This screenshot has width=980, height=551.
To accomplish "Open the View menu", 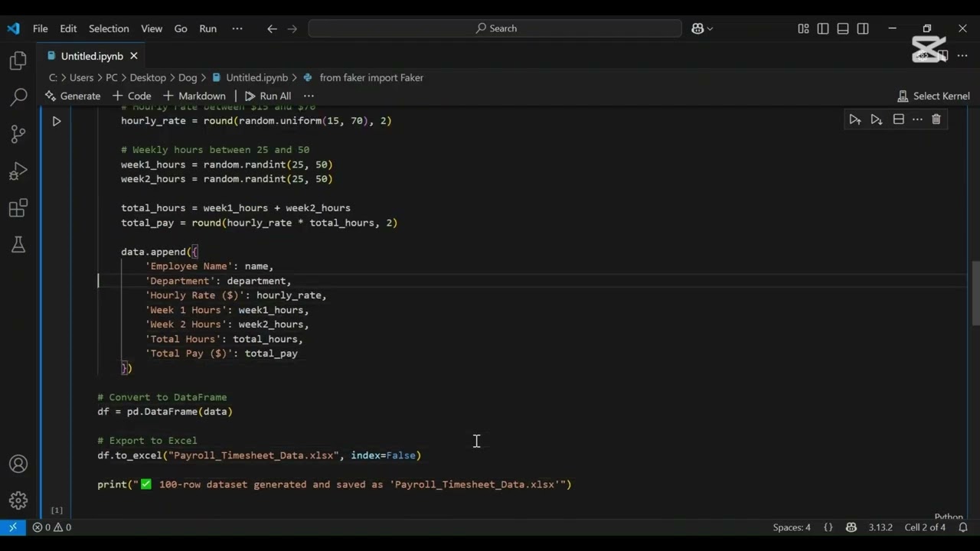I will coord(152,28).
